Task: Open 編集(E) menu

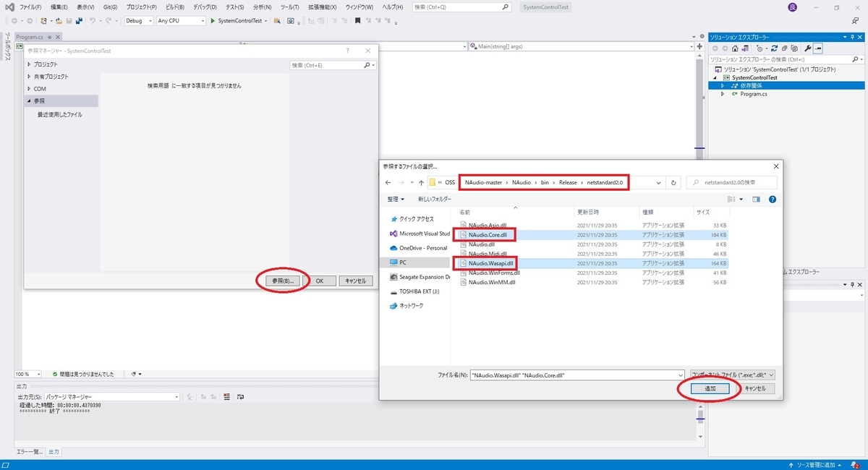Action: pyautogui.click(x=59, y=7)
